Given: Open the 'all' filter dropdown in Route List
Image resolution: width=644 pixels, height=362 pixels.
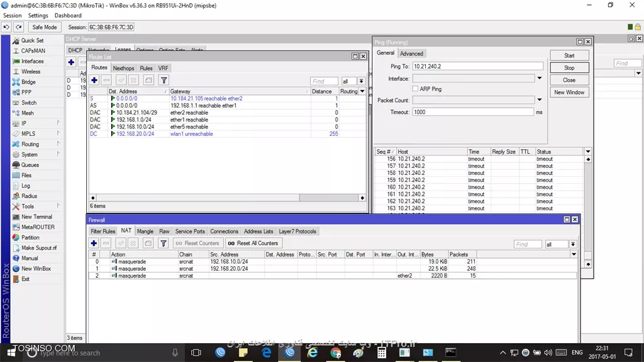Looking at the screenshot, I should click(x=361, y=81).
